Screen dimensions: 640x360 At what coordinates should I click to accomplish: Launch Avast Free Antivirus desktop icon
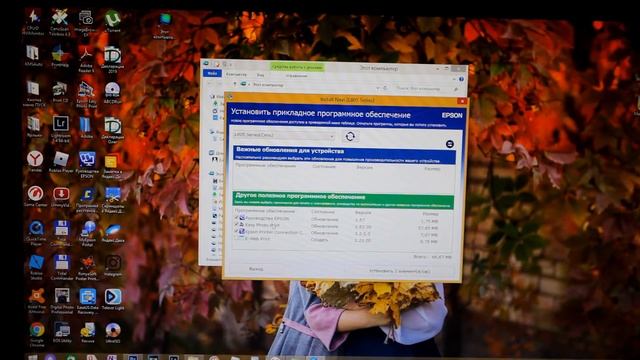[36, 300]
